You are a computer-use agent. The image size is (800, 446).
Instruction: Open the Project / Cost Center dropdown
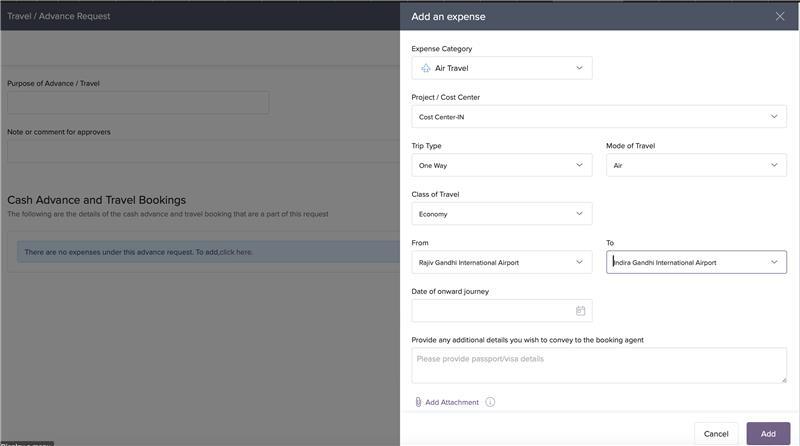click(x=773, y=117)
